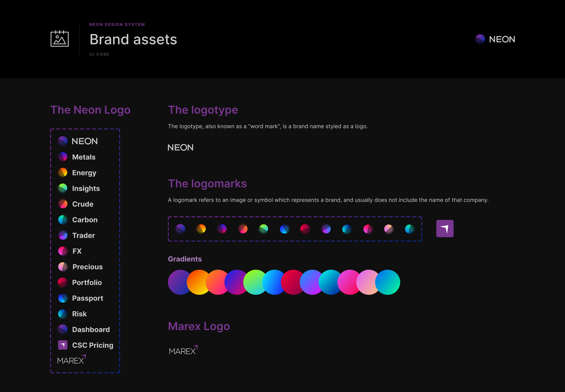Select the icon beside the Trader label
565x392 pixels.
[x=63, y=235]
